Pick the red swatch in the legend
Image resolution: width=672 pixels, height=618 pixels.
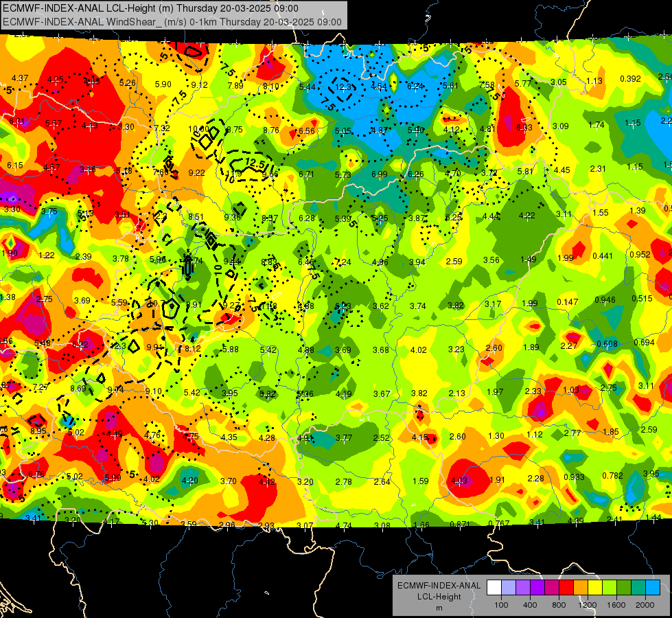pos(566,588)
